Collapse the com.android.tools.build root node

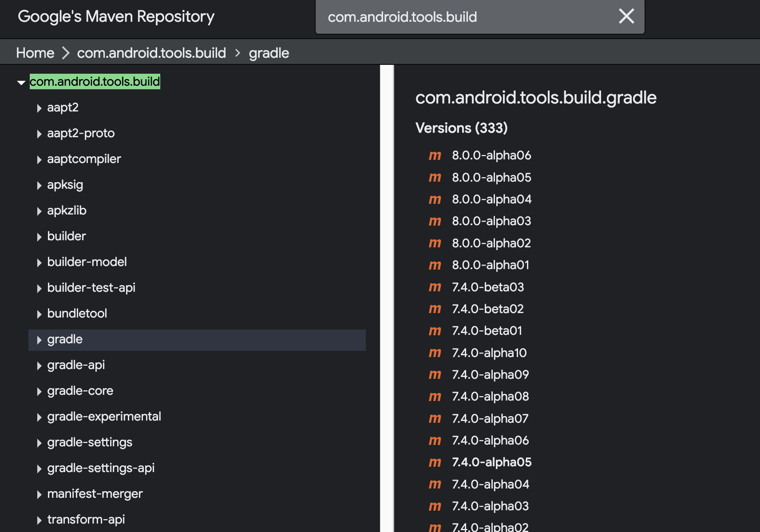[x=21, y=82]
